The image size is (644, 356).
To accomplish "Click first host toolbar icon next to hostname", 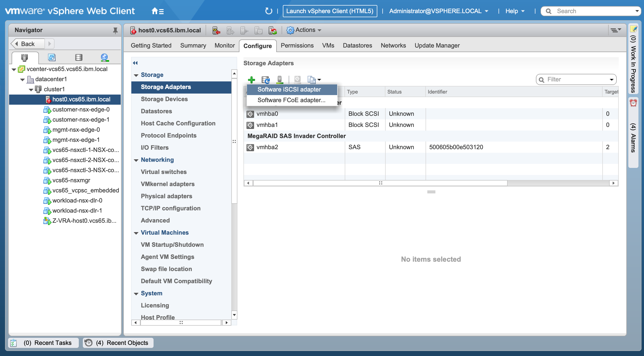I will pos(216,30).
